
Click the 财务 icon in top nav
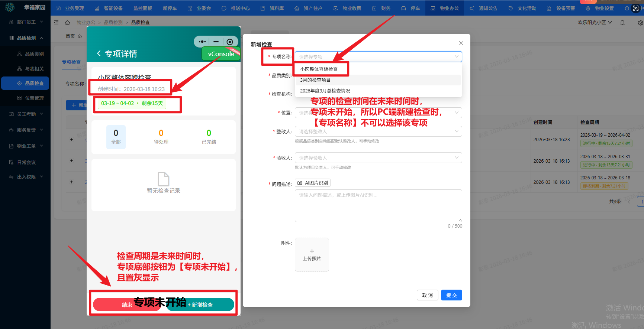(x=374, y=8)
